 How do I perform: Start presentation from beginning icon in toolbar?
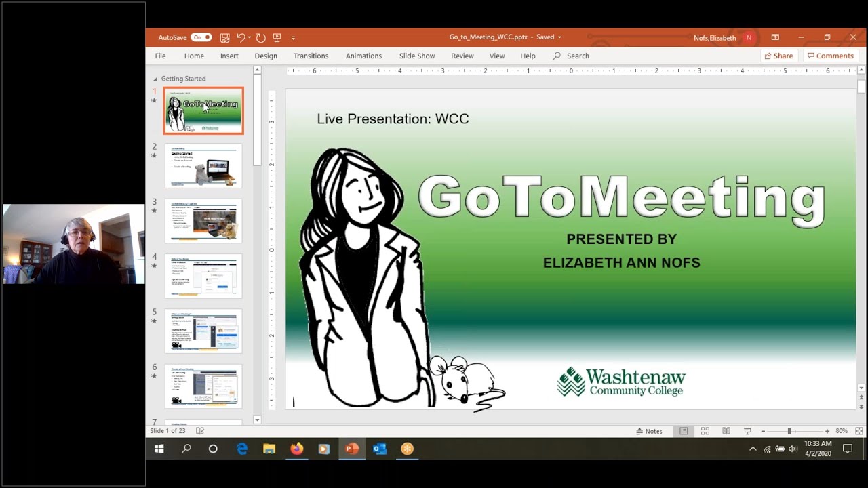(x=277, y=37)
